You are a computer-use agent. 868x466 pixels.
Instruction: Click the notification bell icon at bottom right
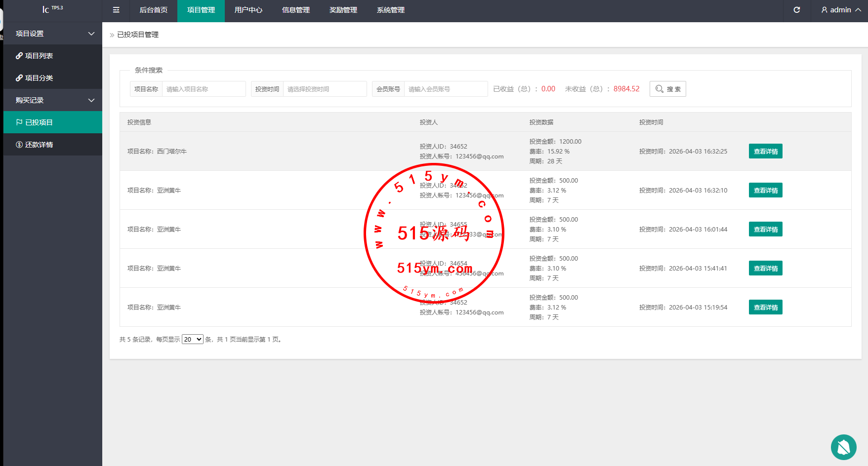(843, 447)
